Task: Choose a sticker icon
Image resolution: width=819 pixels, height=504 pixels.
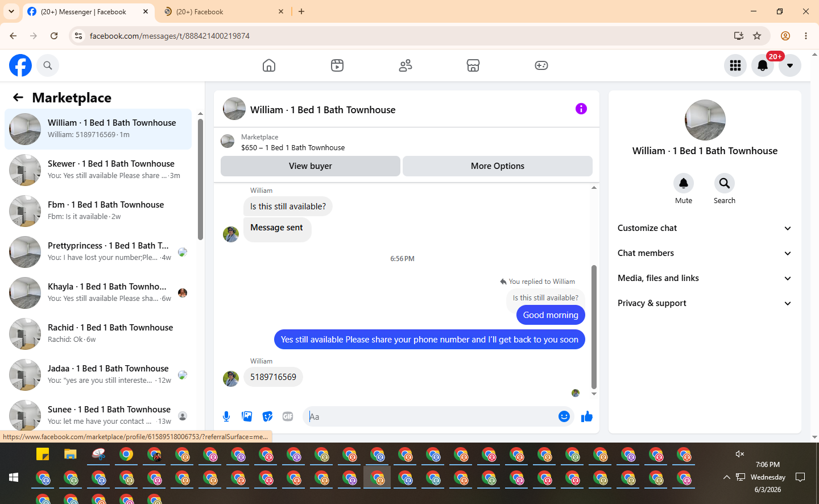Action: (x=267, y=416)
